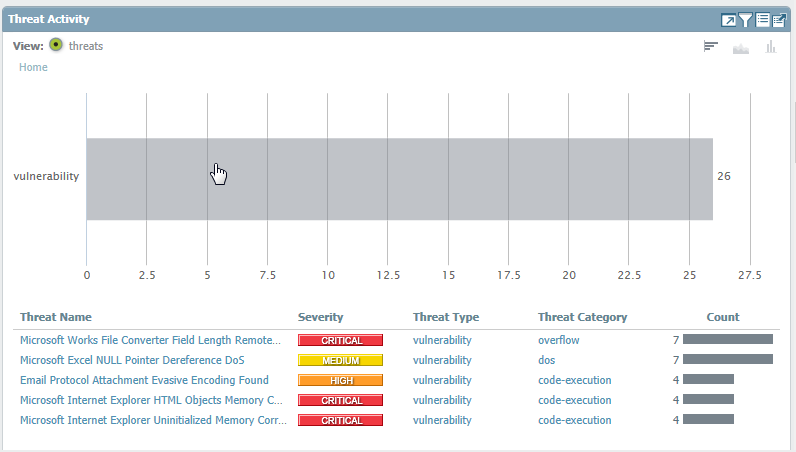Click CRITICAL badge for Microsoft Works row
796x452 pixels.
click(x=340, y=340)
